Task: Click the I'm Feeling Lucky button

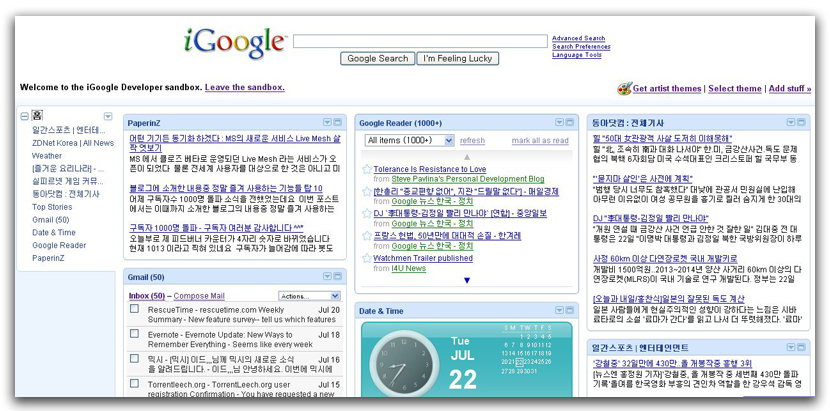Action: (458, 59)
